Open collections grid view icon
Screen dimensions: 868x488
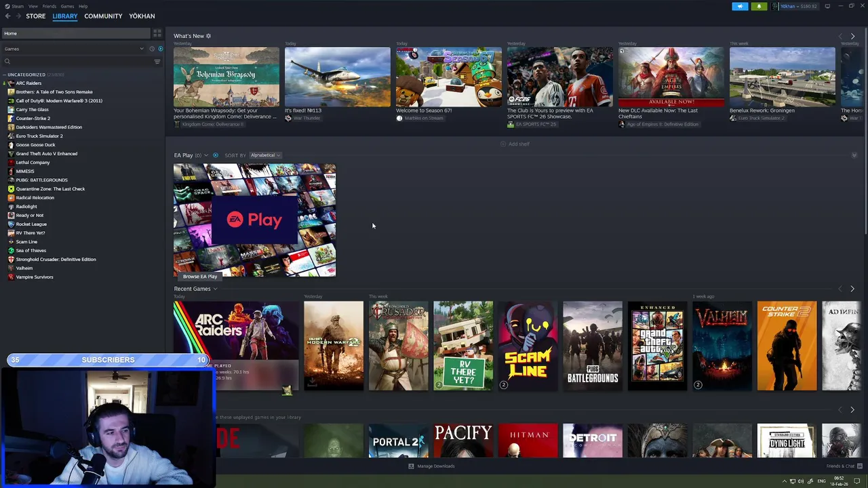point(157,33)
